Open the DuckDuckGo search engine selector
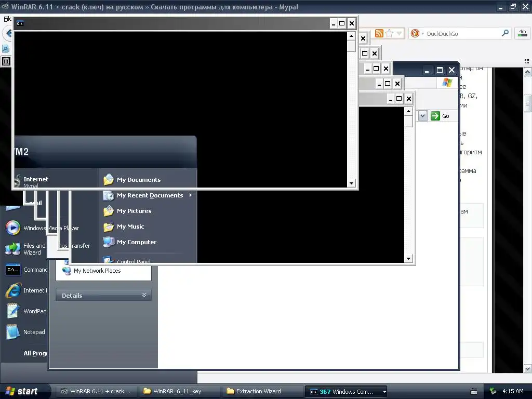 pyautogui.click(x=417, y=33)
